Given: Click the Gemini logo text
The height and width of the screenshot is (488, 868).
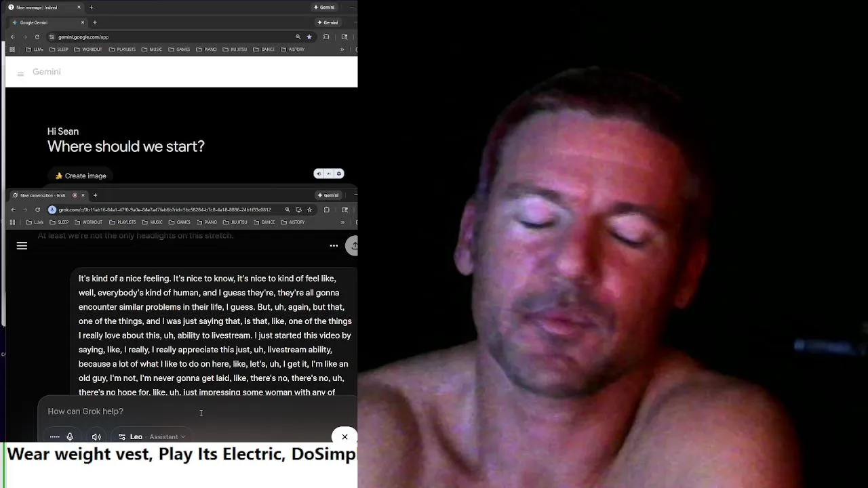Looking at the screenshot, I should point(47,72).
